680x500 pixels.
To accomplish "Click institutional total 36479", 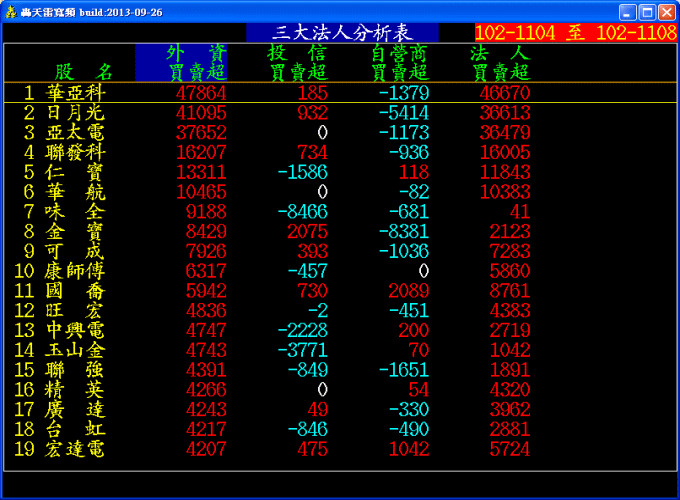I will click(505, 133).
